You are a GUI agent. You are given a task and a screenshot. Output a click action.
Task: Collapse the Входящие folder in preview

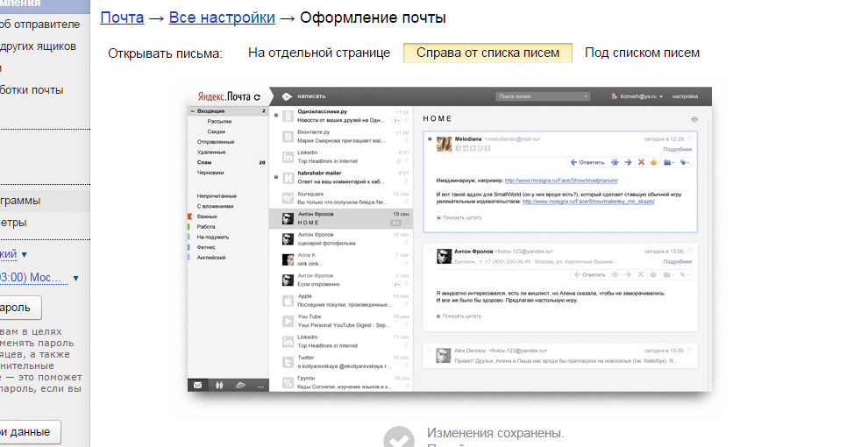coord(193,111)
